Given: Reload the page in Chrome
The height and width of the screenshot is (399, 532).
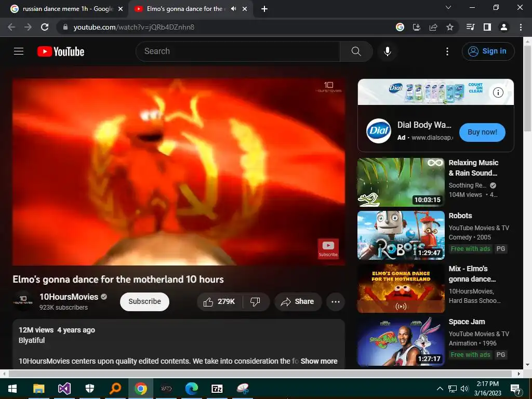Looking at the screenshot, I should (x=45, y=27).
